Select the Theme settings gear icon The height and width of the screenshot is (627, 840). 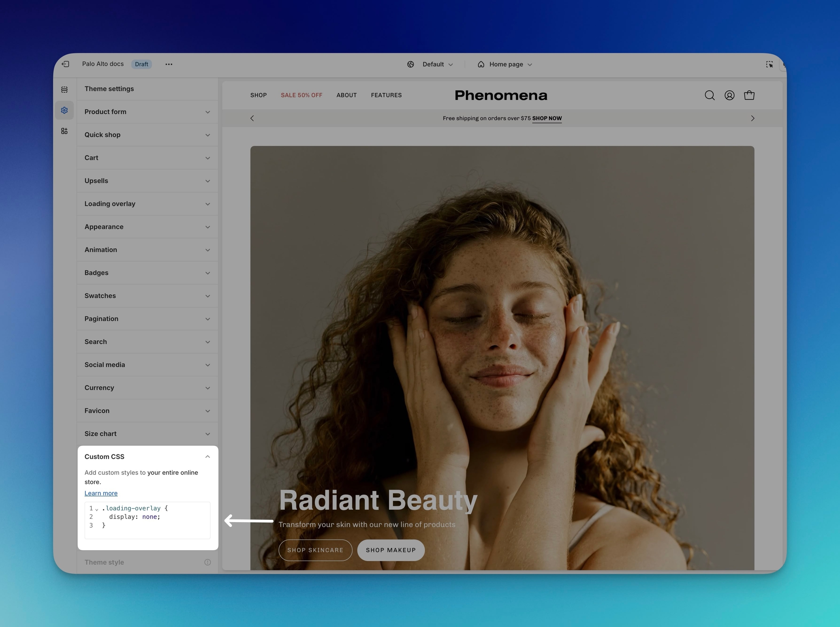pyautogui.click(x=65, y=110)
